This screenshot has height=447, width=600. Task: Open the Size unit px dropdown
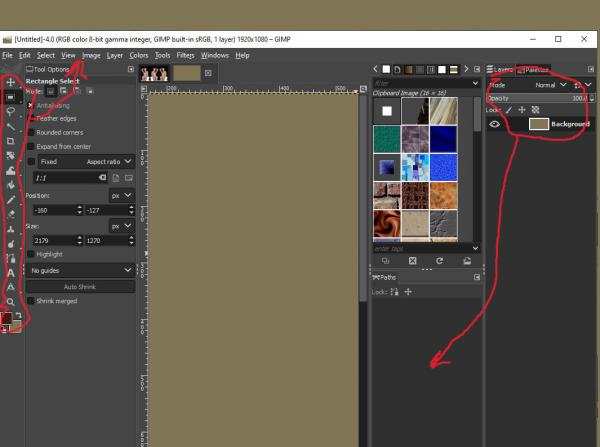tap(122, 226)
